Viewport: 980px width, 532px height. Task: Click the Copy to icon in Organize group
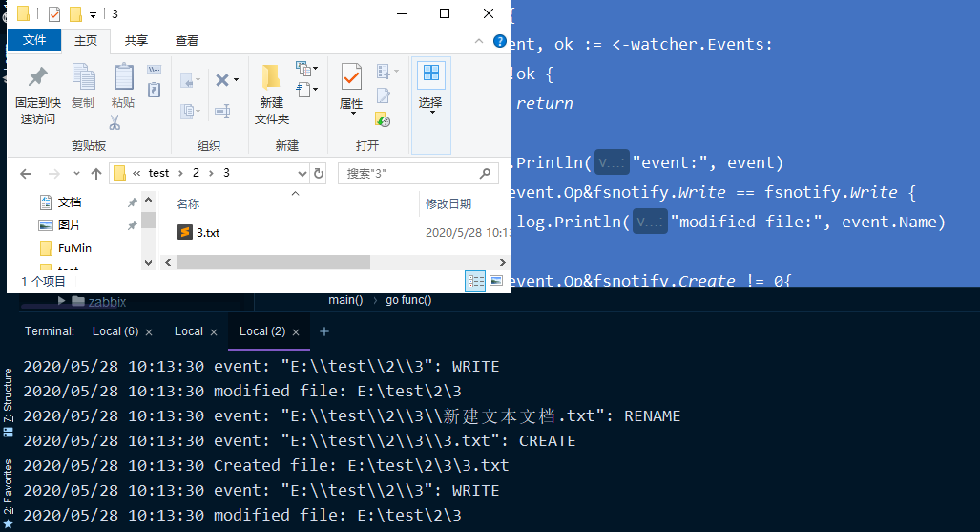click(189, 112)
